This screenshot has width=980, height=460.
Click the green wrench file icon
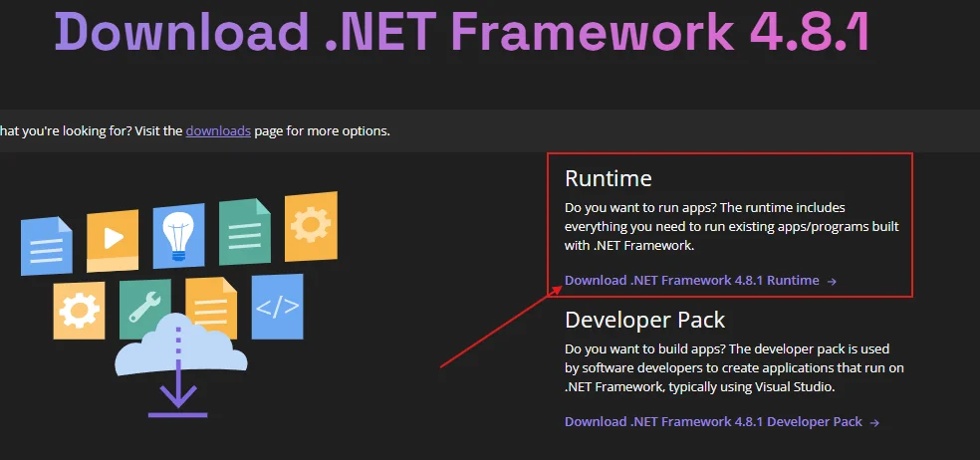coord(145,309)
